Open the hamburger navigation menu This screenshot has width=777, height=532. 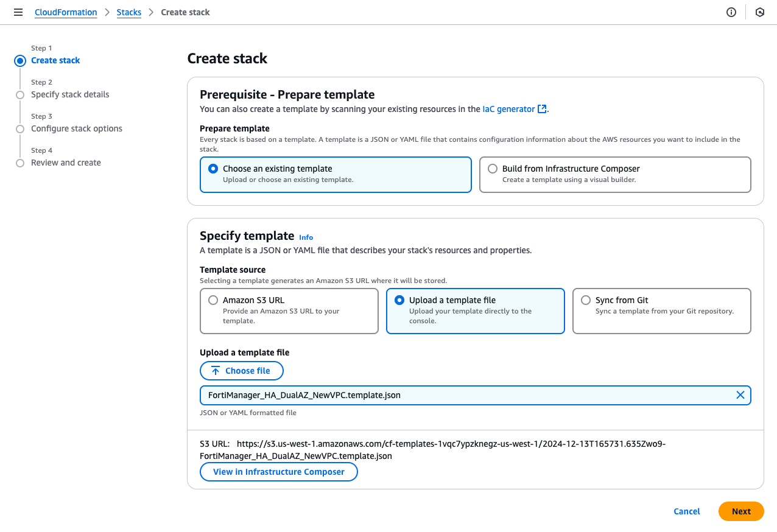point(18,12)
